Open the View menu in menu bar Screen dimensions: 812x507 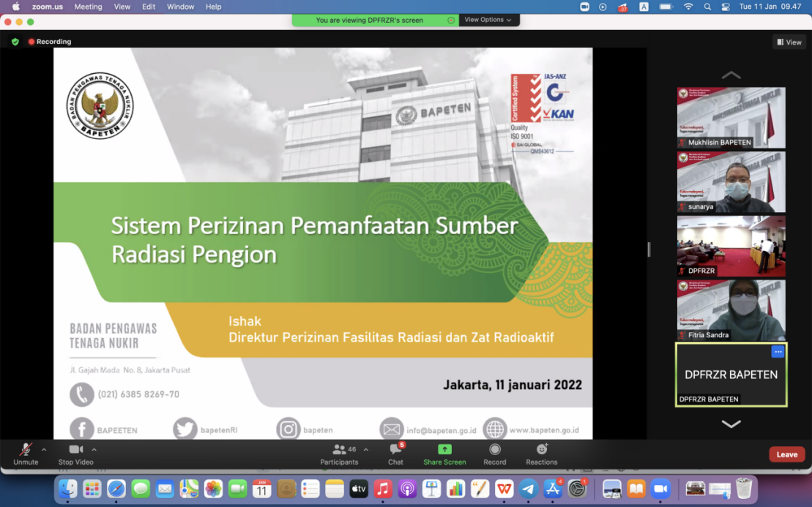pyautogui.click(x=122, y=7)
